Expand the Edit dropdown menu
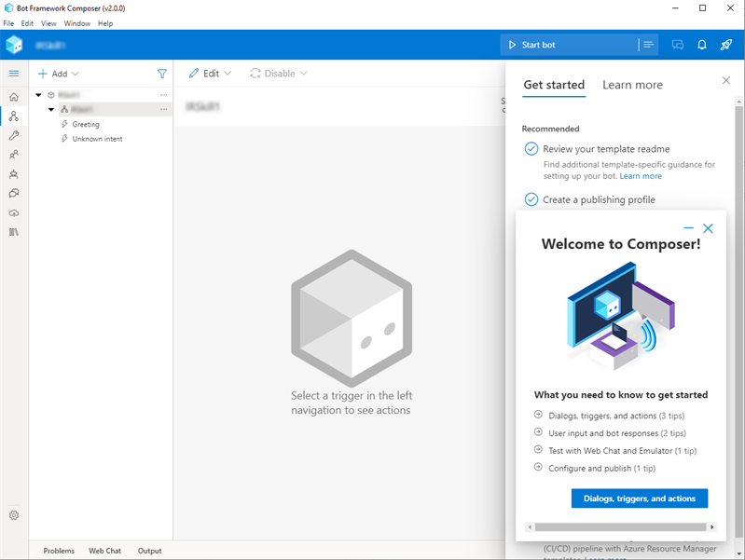The height and width of the screenshot is (560, 745). click(210, 74)
